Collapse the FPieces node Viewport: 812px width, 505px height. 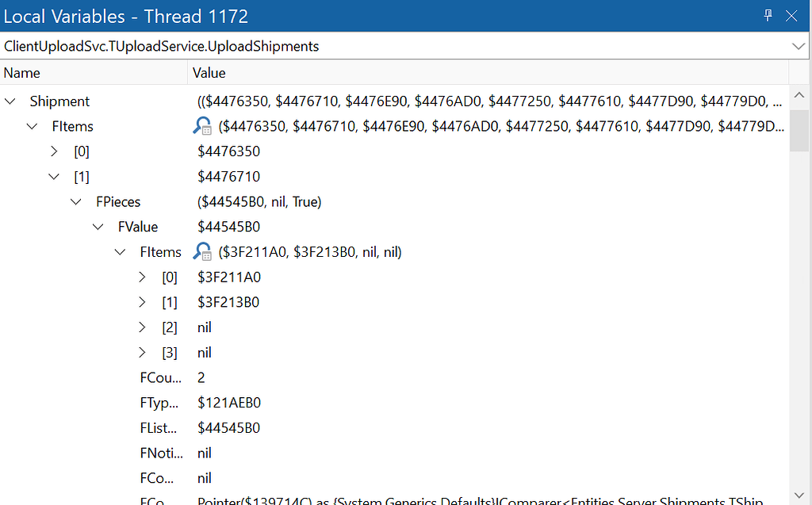point(76,201)
